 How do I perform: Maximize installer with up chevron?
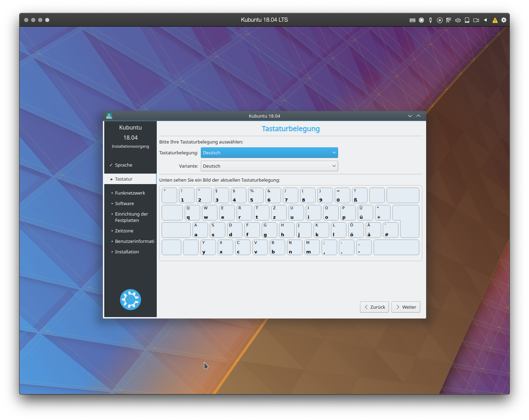418,116
